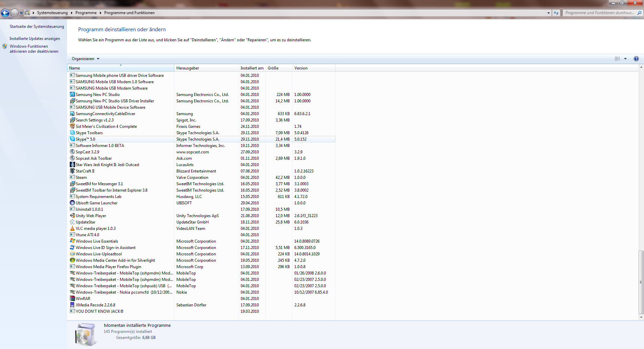Open the Organisieren dropdown menu

[86, 59]
